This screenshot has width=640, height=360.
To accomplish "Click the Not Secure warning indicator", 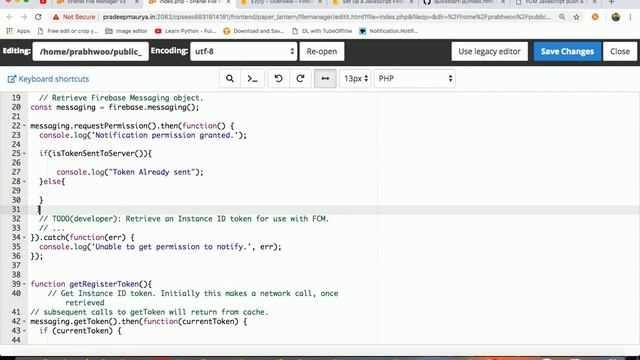I will [74, 17].
